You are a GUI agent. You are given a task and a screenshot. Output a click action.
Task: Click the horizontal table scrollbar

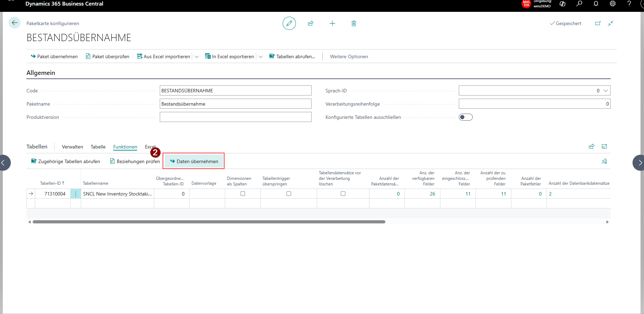(209, 222)
